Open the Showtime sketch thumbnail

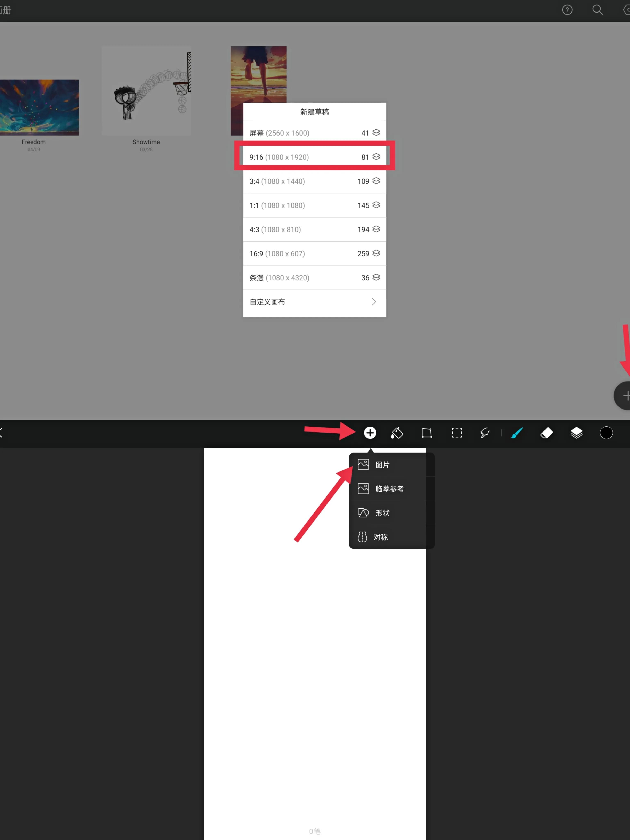(146, 91)
